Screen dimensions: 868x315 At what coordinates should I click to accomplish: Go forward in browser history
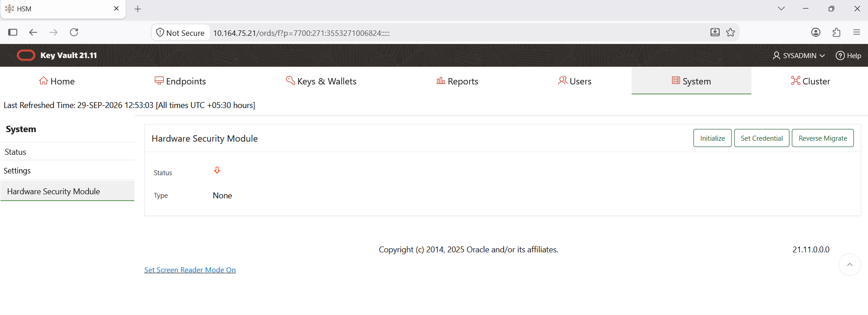point(54,32)
